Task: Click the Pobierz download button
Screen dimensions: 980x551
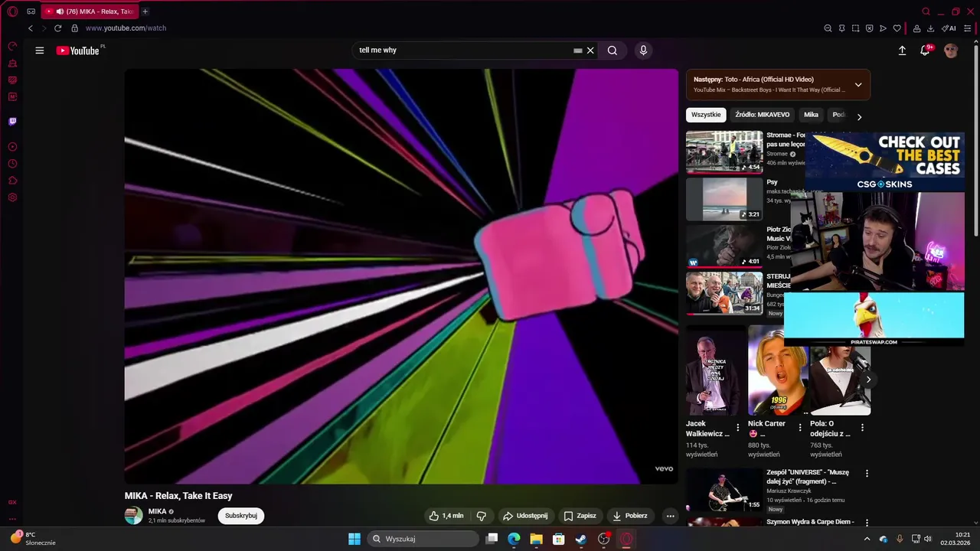Action: [630, 516]
